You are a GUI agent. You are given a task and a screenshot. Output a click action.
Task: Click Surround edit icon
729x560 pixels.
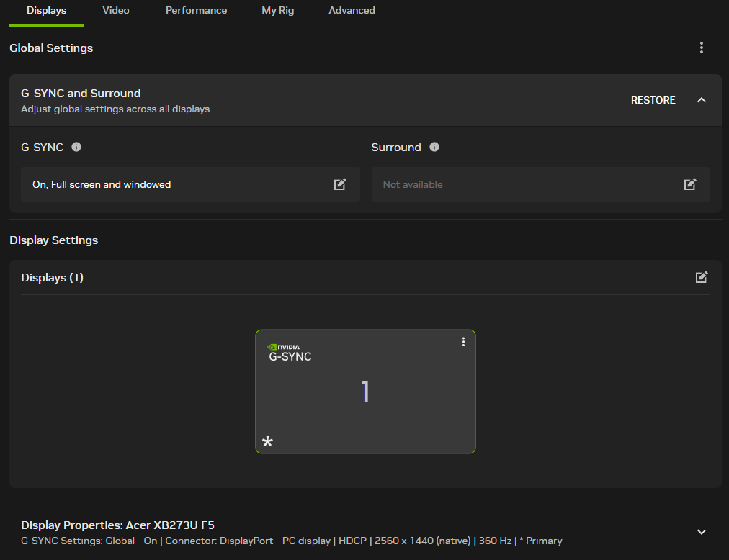pos(690,184)
